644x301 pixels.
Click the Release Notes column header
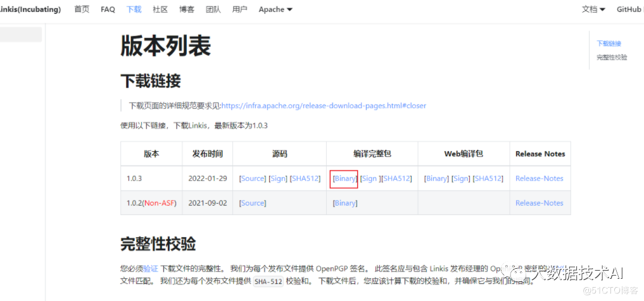click(x=540, y=154)
